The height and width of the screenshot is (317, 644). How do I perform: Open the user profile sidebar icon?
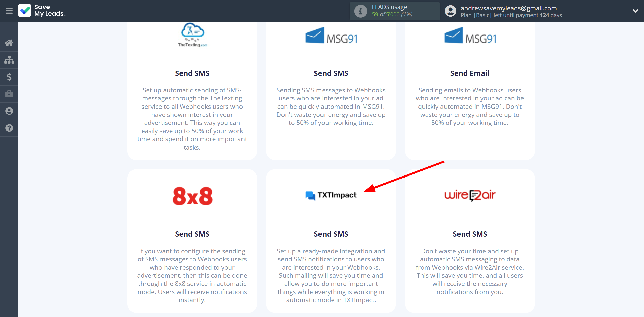point(9,111)
